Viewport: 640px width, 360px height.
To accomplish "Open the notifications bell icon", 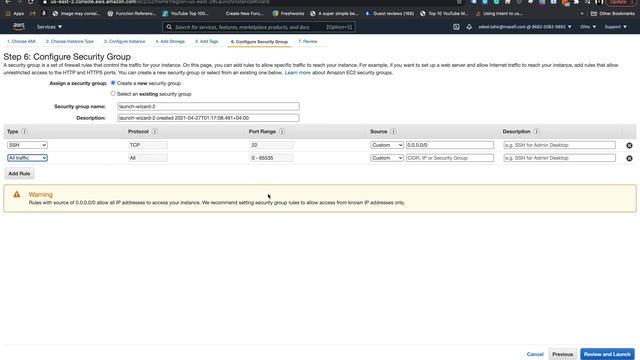I will tap(469, 27).
